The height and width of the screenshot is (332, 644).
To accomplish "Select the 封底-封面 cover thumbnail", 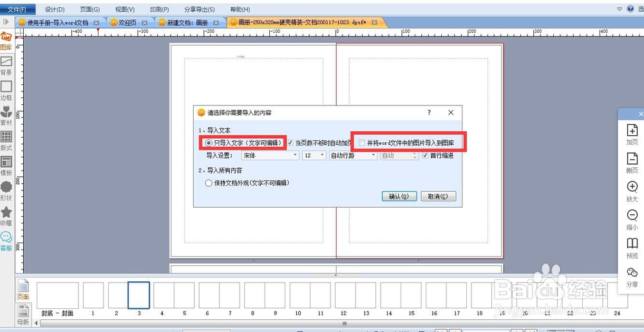I will 57,295.
